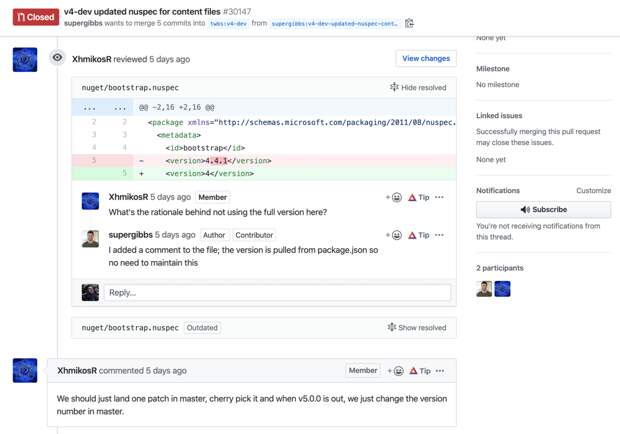Open supergibbs avatar in the thread
The image size is (620, 434).
[90, 239]
